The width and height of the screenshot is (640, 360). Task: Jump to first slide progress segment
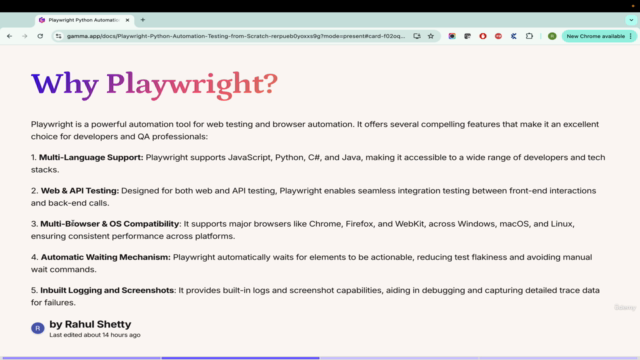(82, 358)
